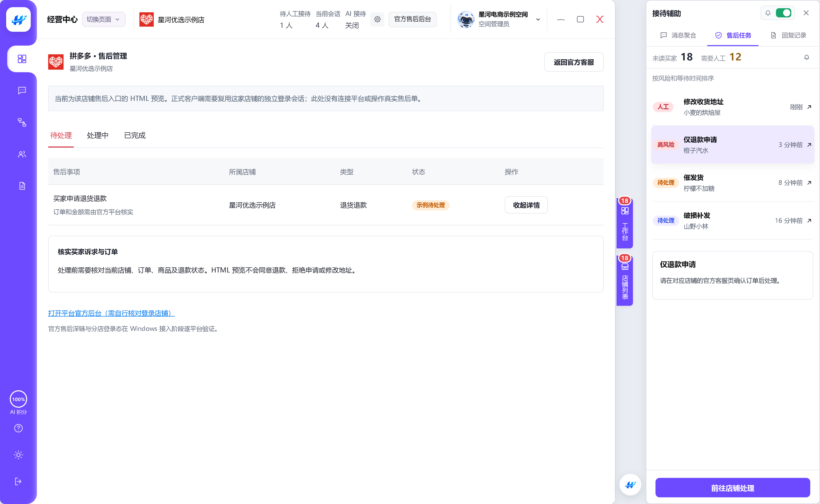Click the AI 积分 100% indicator
820x504 pixels.
click(x=18, y=403)
